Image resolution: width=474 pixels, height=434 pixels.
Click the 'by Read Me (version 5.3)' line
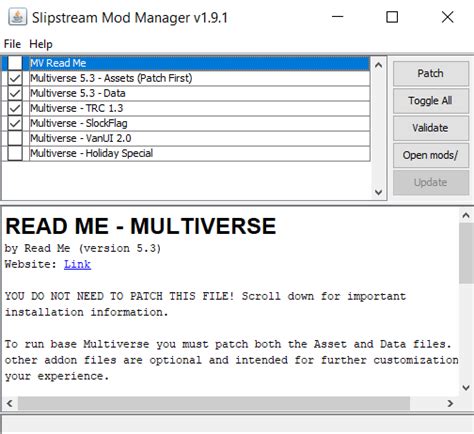[x=83, y=248]
